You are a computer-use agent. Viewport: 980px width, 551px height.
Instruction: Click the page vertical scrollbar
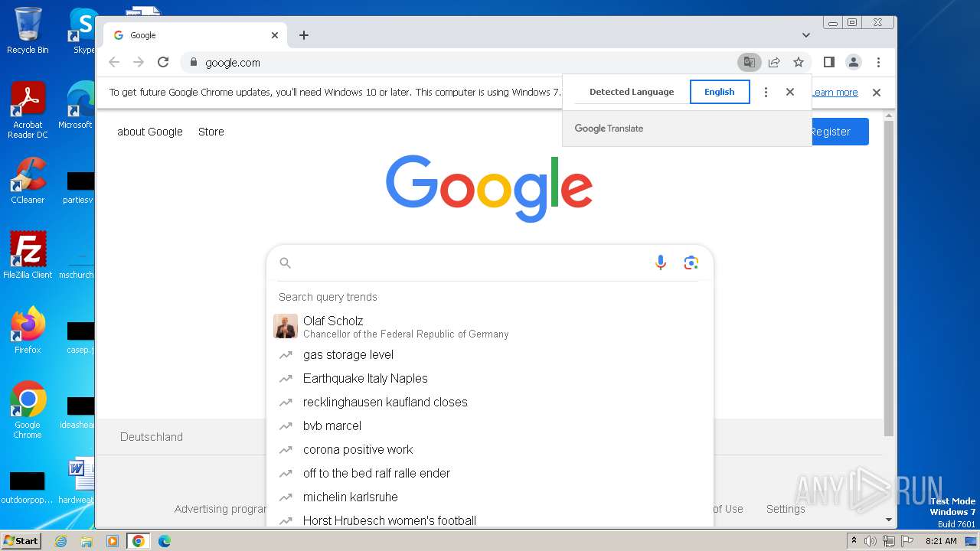[x=888, y=279]
